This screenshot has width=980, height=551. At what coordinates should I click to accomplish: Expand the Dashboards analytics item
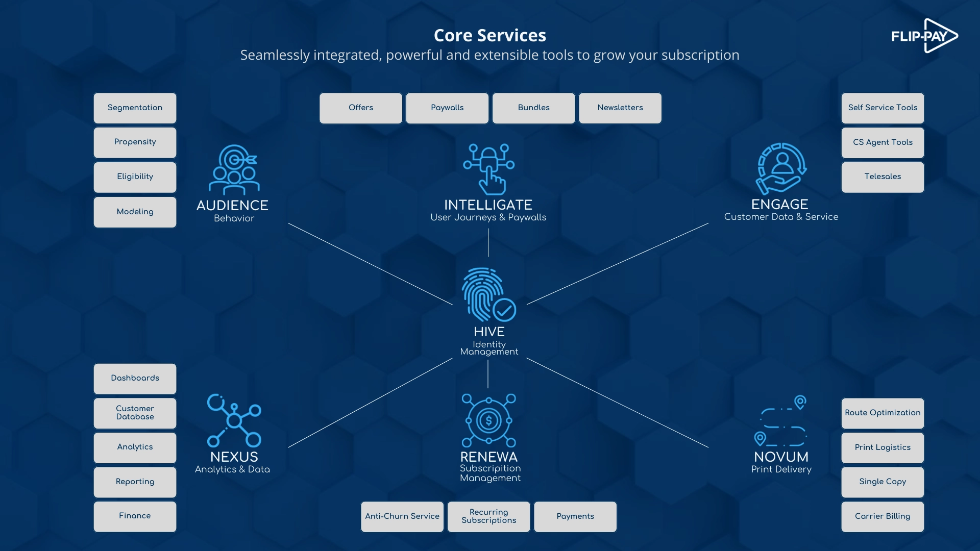(135, 378)
